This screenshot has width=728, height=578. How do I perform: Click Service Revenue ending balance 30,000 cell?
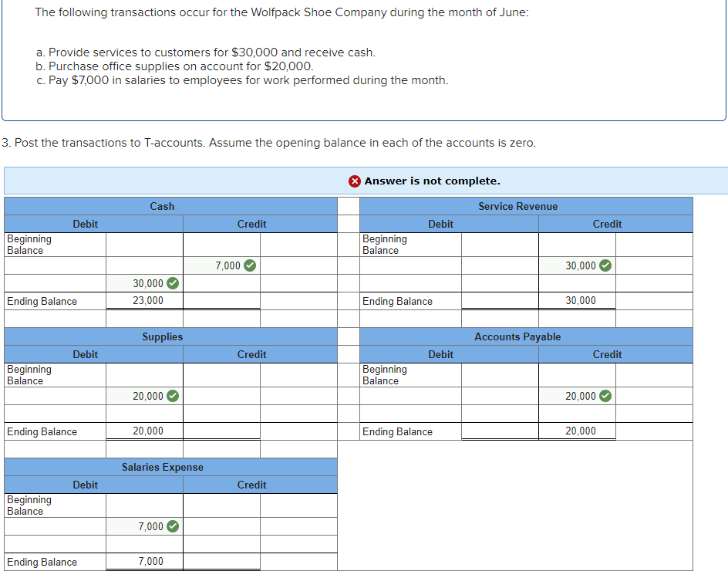pos(577,301)
